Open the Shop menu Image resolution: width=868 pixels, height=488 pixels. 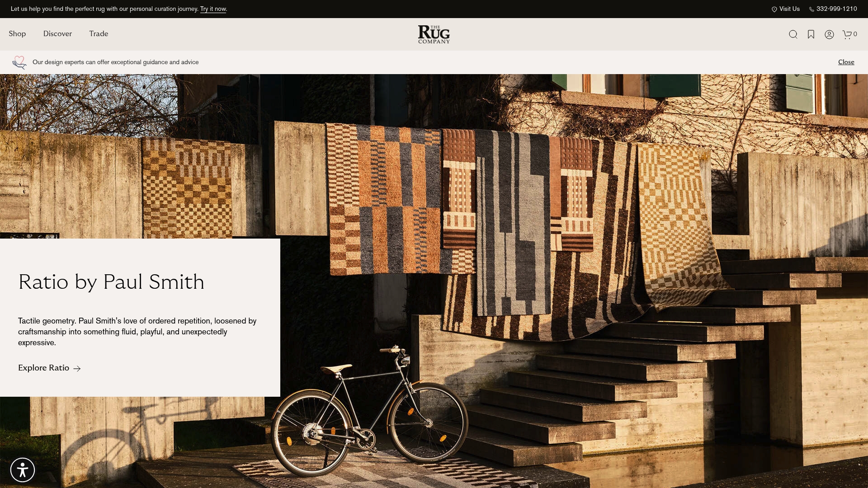coord(17,34)
